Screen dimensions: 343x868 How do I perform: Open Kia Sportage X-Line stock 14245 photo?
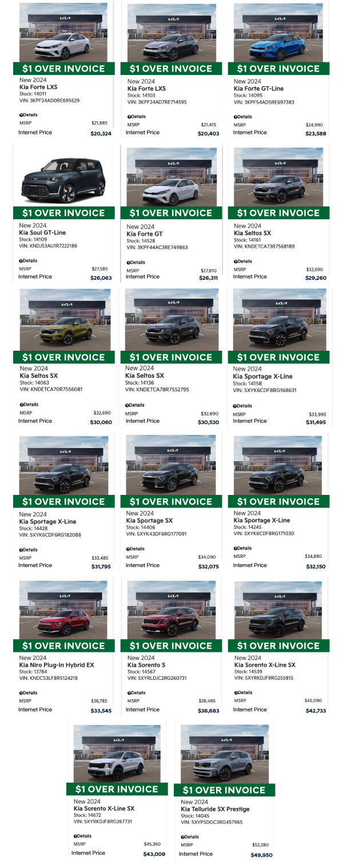[x=280, y=465]
